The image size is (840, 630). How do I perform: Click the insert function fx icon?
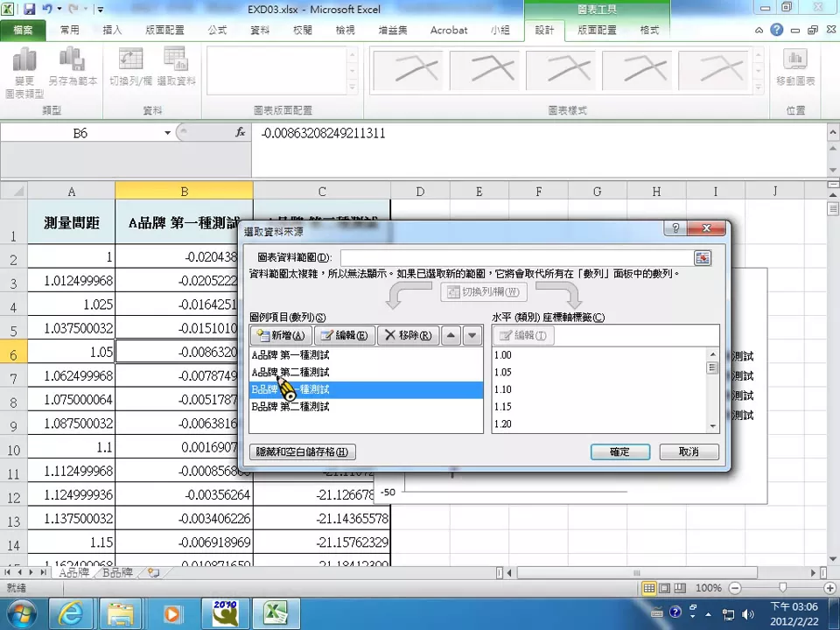tap(241, 132)
